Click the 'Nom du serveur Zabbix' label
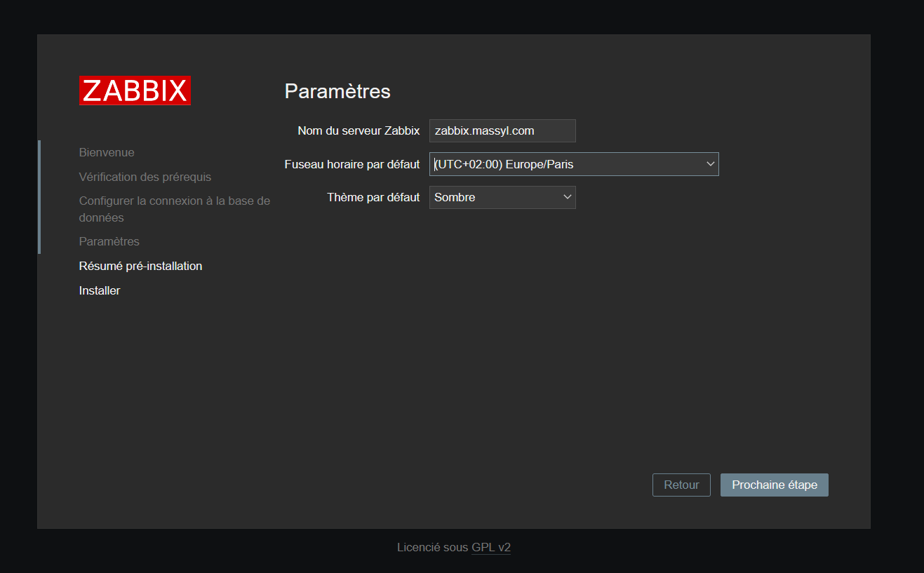 pyautogui.click(x=359, y=130)
